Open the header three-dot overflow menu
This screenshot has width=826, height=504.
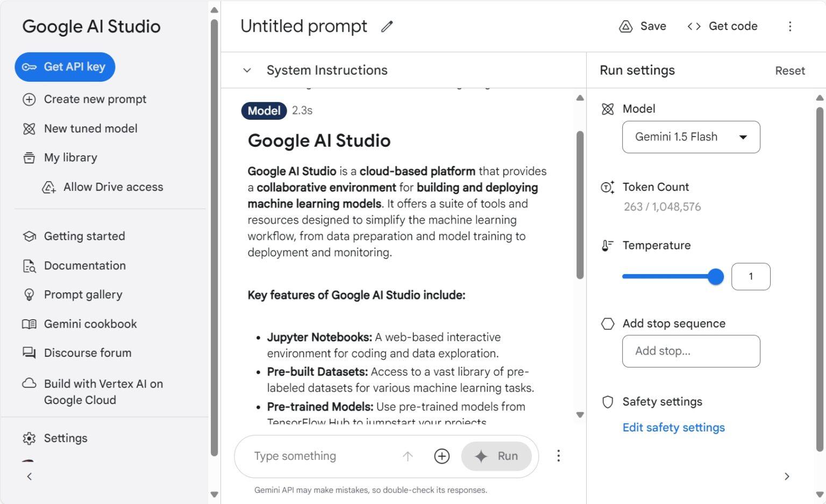pyautogui.click(x=790, y=26)
